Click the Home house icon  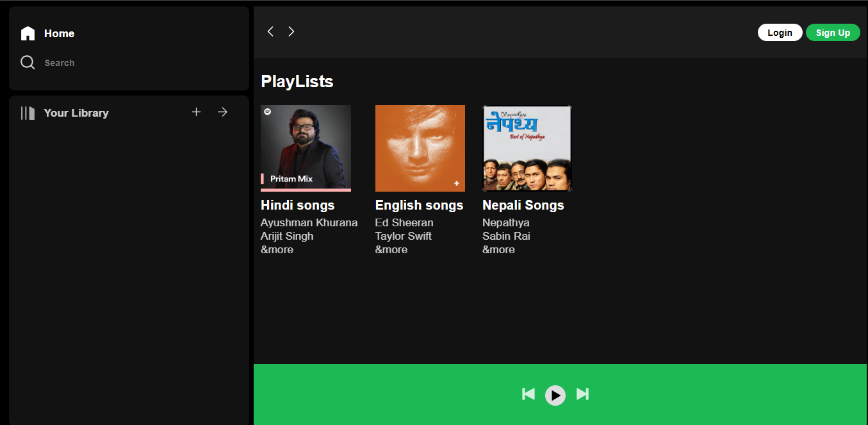tap(28, 33)
